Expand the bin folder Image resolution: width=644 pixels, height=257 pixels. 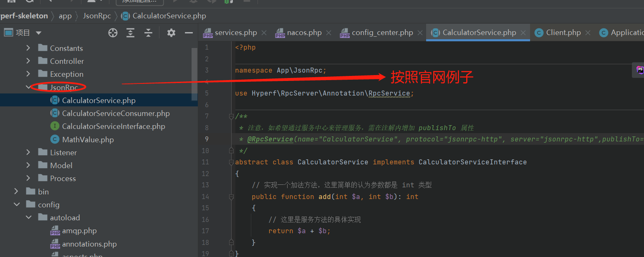[16, 191]
